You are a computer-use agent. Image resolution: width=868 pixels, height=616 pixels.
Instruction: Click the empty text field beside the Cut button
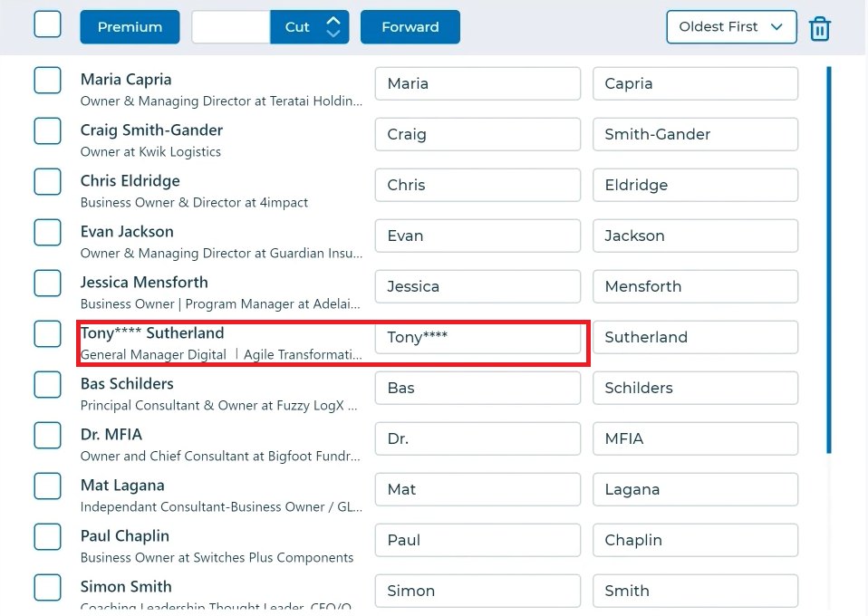[231, 26]
